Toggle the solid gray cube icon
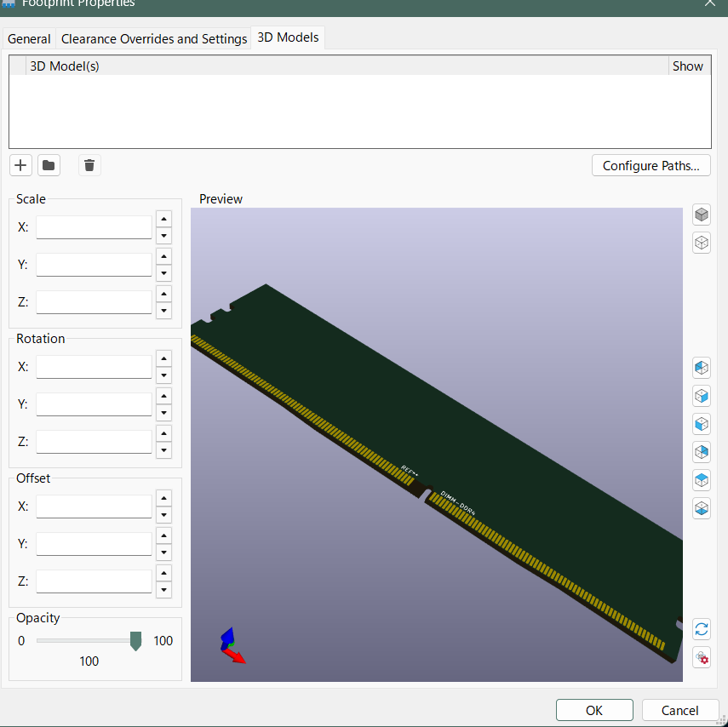Viewport: 728px width, 727px height. pos(702,215)
